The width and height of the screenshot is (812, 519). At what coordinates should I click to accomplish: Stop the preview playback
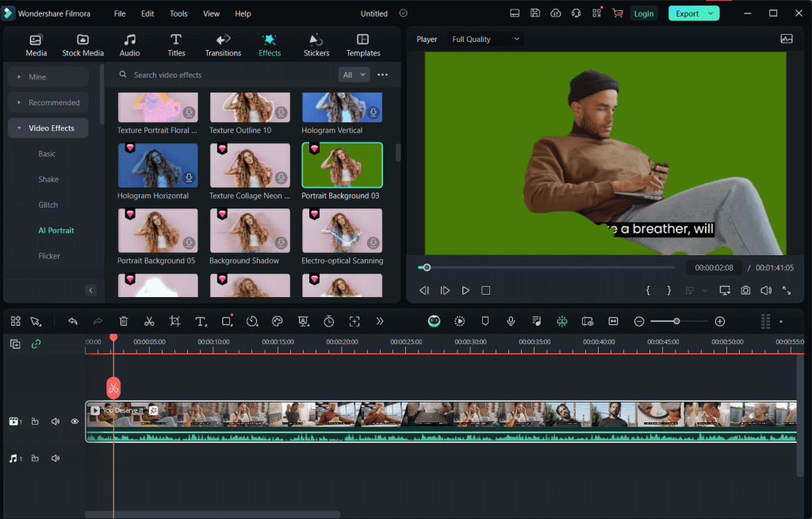pyautogui.click(x=486, y=291)
